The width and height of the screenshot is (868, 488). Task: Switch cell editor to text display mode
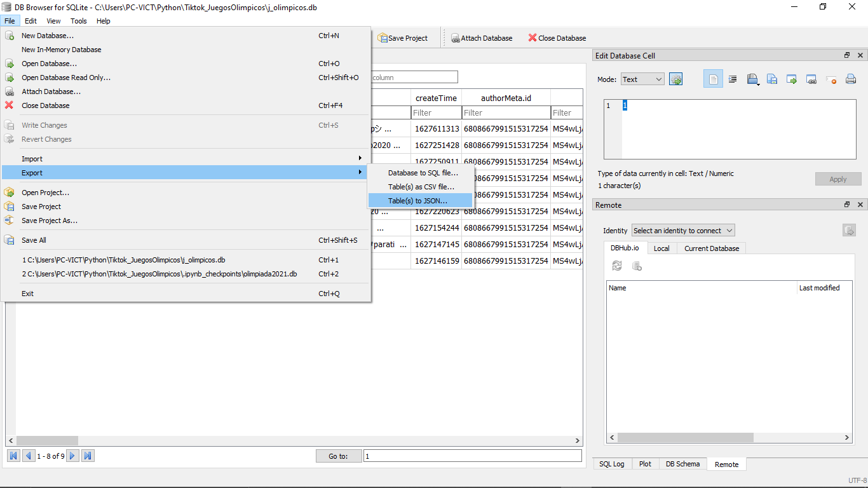[x=714, y=79]
